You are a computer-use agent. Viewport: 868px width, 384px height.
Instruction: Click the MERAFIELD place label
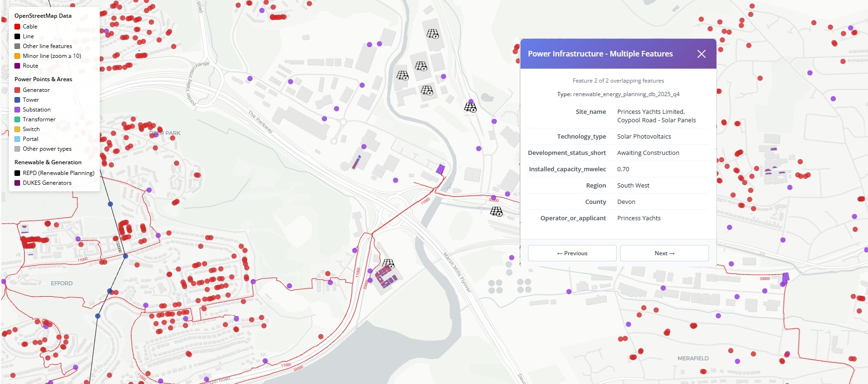[x=693, y=358]
